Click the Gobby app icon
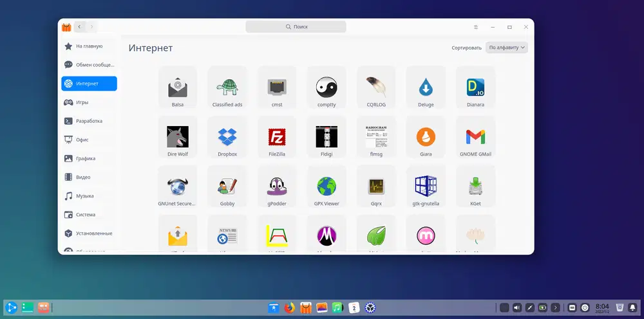This screenshot has height=319, width=644. pos(227,187)
